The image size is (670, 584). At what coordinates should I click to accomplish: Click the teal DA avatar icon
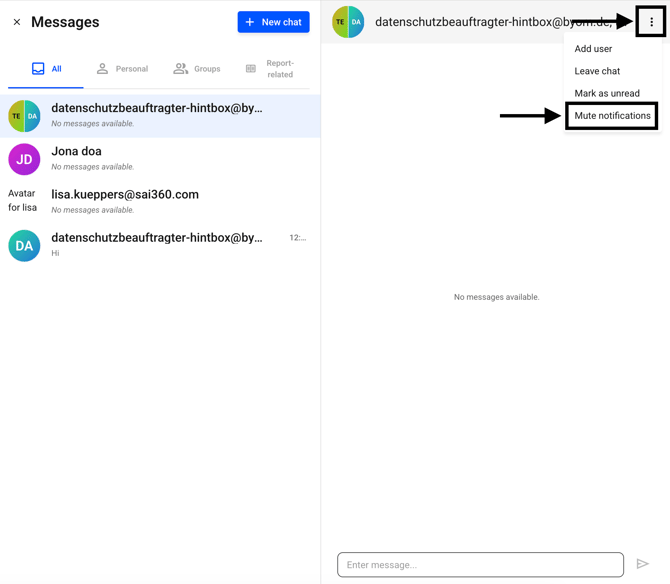tap(24, 245)
